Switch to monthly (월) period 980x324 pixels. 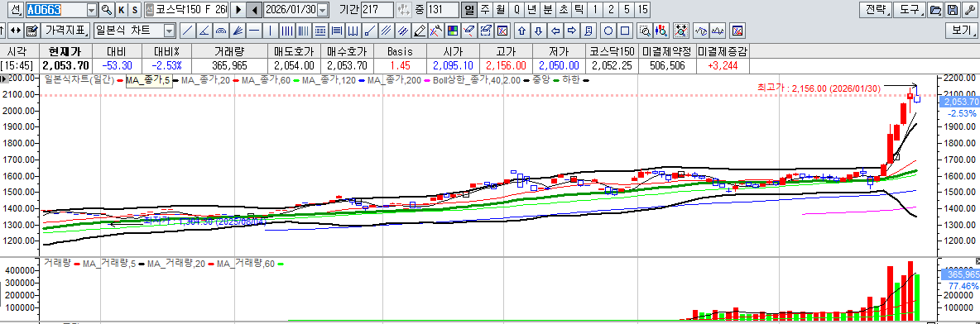[501, 10]
